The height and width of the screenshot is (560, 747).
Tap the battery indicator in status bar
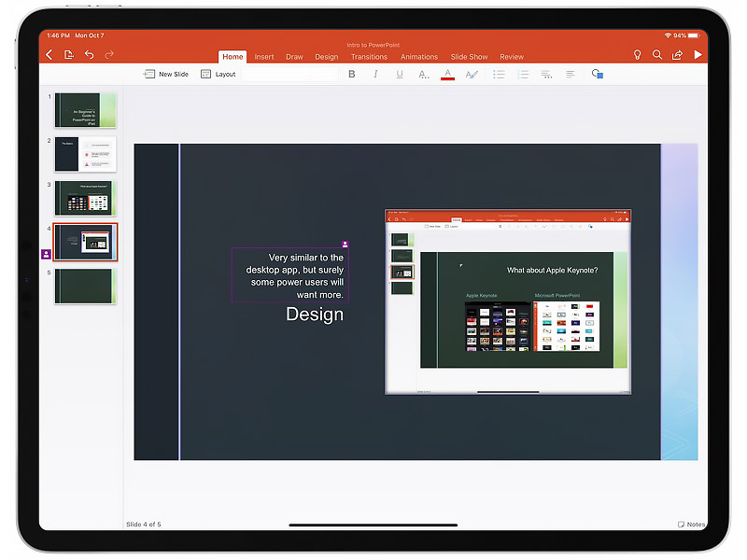click(694, 35)
